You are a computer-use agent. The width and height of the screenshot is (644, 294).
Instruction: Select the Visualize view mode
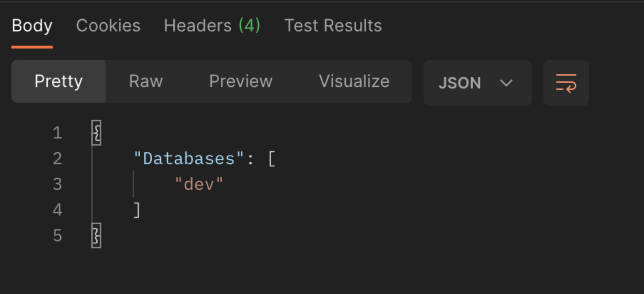tap(354, 81)
